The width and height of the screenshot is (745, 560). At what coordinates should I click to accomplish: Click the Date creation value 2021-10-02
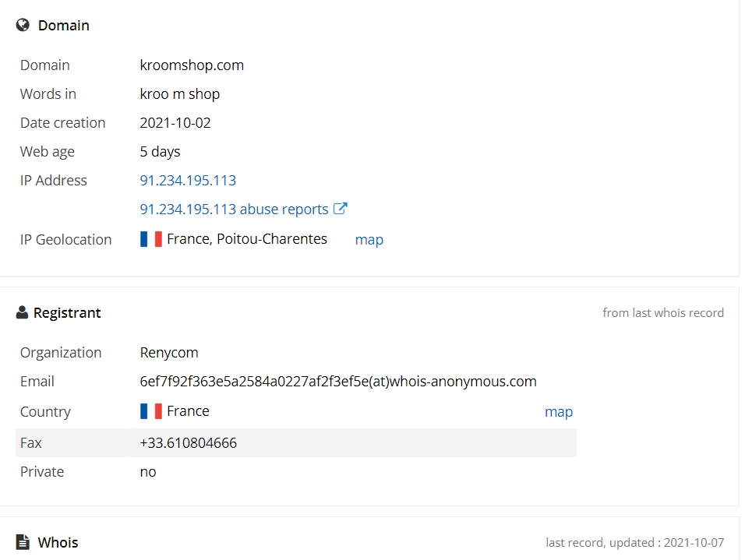click(175, 122)
